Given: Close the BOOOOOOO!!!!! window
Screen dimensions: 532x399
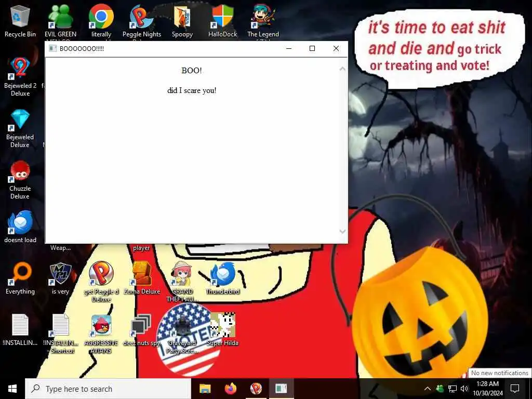Looking at the screenshot, I should tap(336, 48).
